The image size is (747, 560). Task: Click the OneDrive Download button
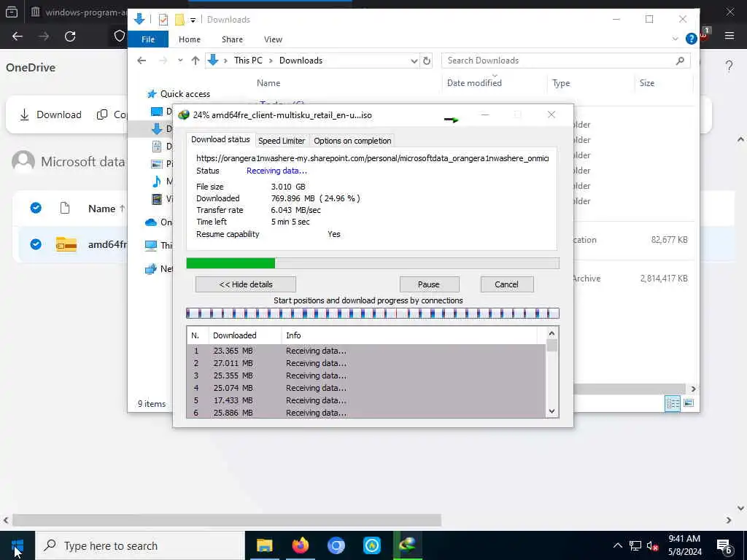point(50,114)
